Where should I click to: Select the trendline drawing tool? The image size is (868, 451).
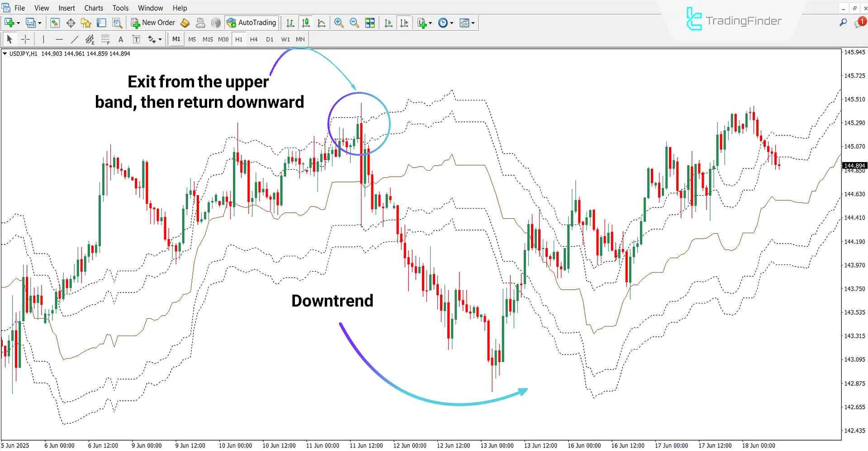pos(75,39)
